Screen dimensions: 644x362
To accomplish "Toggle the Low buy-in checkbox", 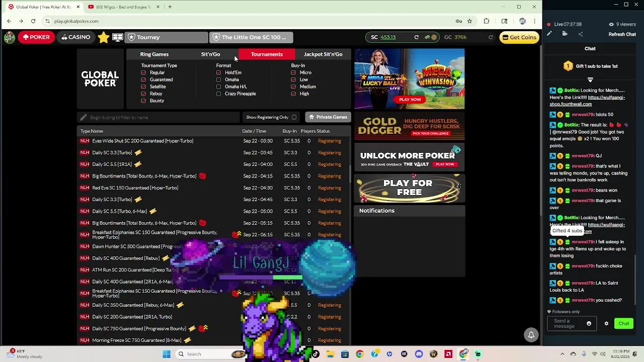I will (293, 79).
